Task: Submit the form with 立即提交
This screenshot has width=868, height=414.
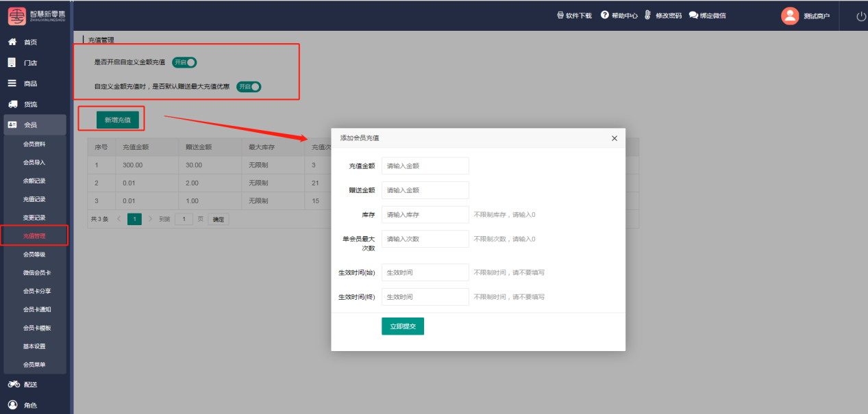Action: tap(403, 326)
